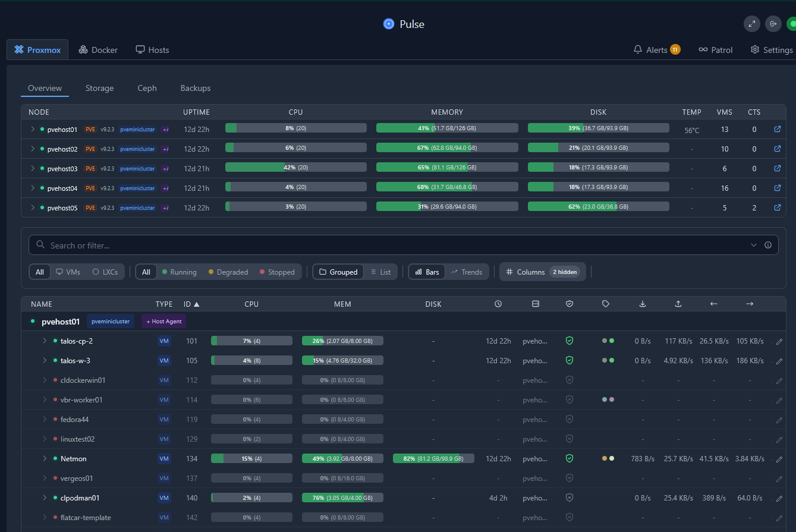Screen dimensions: 796x532
Task: Click Netmon disk 82% usage bar
Action: coord(433,458)
